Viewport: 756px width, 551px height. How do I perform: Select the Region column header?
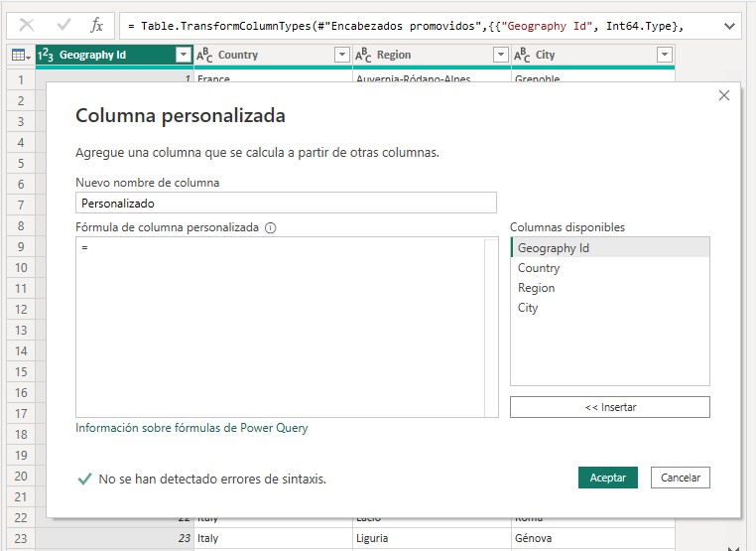tap(432, 55)
